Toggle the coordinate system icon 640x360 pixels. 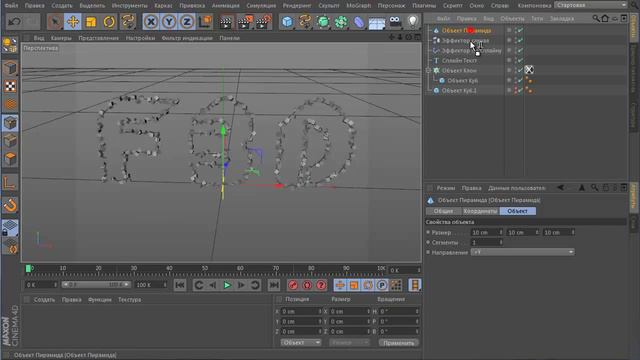205,21
